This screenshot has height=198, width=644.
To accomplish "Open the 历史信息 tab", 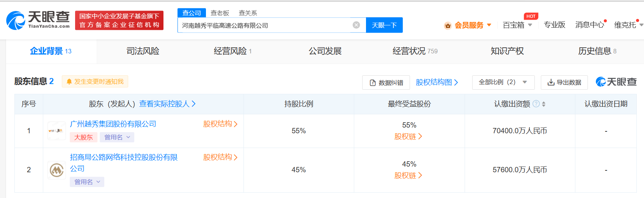I will tap(597, 51).
